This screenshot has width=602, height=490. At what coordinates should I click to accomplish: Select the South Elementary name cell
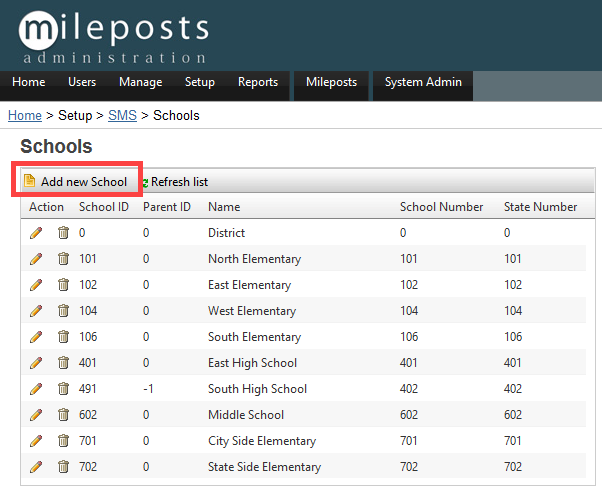(254, 337)
